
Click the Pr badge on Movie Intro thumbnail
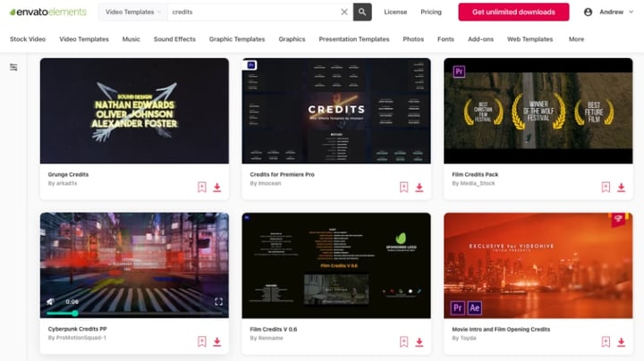click(458, 307)
